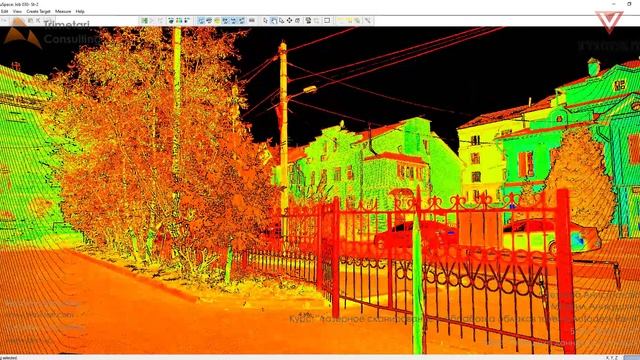Click the rectangle fence icon in toolbar

coord(327,20)
